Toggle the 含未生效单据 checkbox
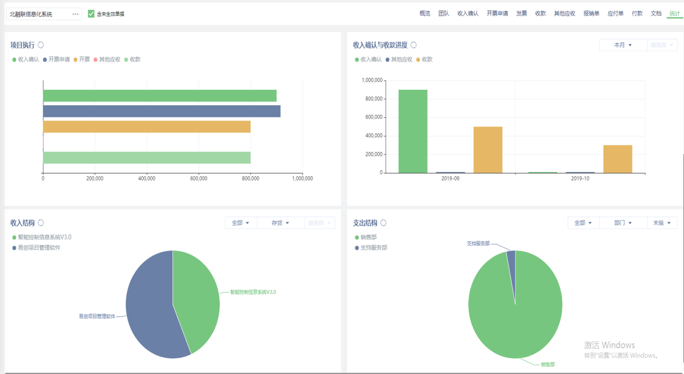Image resolution: width=684 pixels, height=374 pixels. (x=91, y=14)
